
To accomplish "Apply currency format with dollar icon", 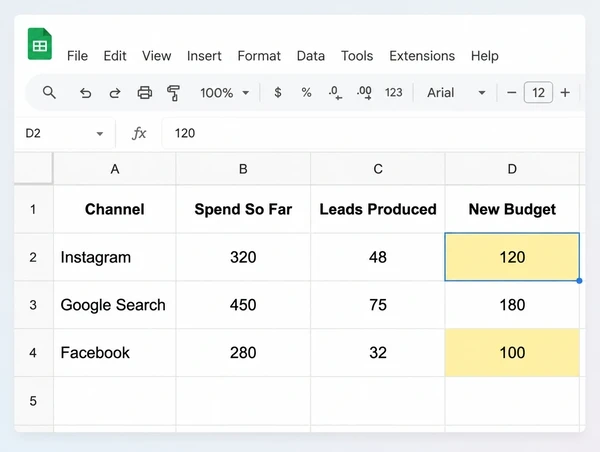I will [x=278, y=92].
